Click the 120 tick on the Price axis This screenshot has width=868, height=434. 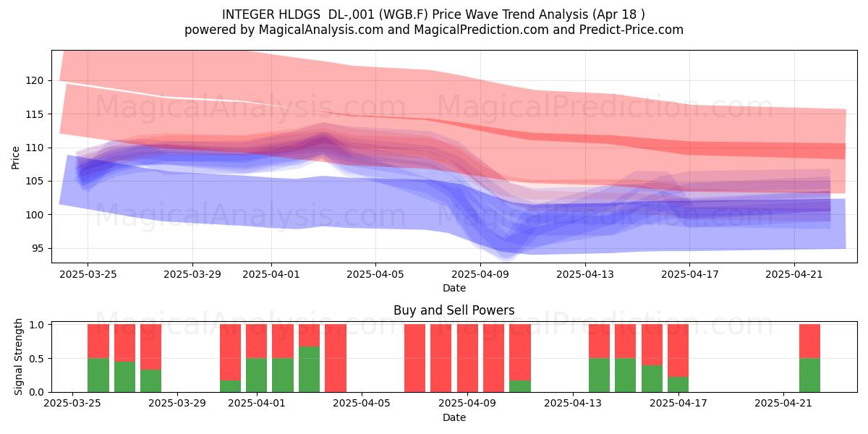pyautogui.click(x=35, y=80)
